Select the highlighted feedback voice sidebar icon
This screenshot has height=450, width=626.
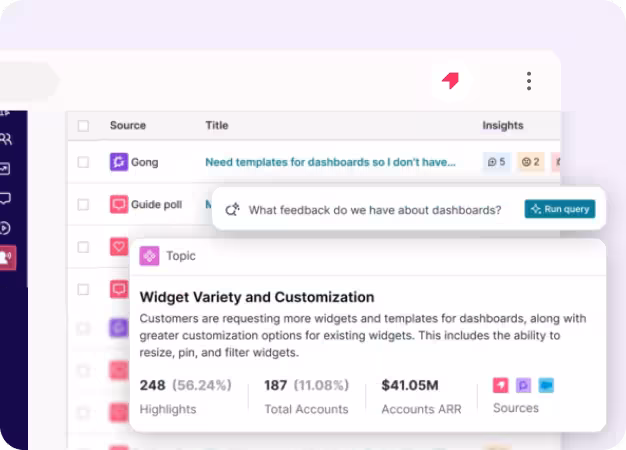coord(7,258)
